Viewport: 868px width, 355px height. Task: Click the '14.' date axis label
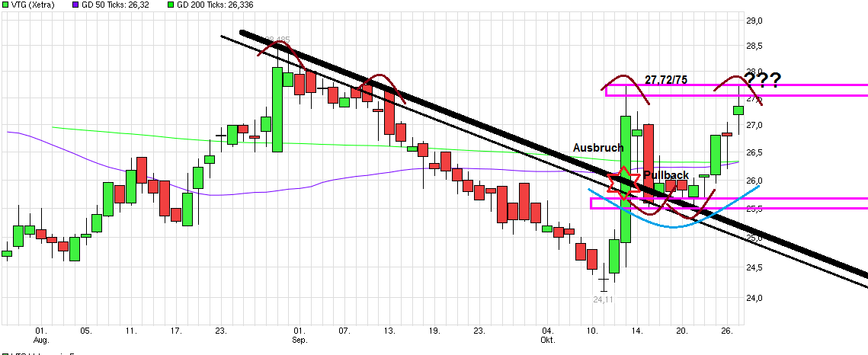[x=638, y=331]
